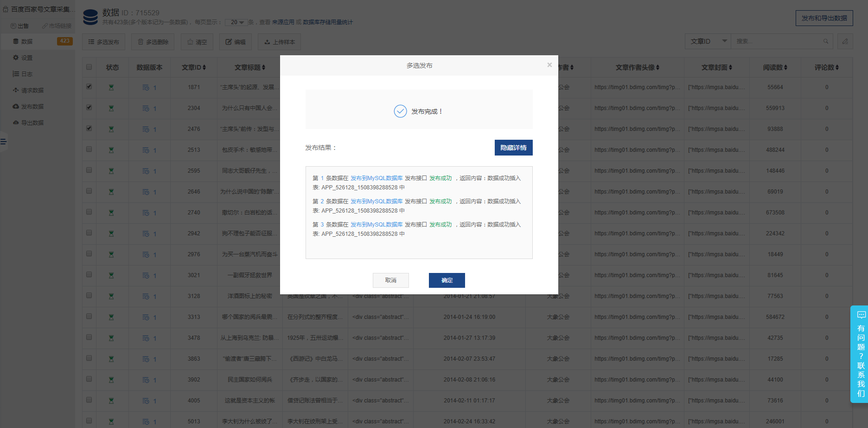The width and height of the screenshot is (868, 428).
Task: Click the data version icon for article 2304
Action: [x=146, y=108]
